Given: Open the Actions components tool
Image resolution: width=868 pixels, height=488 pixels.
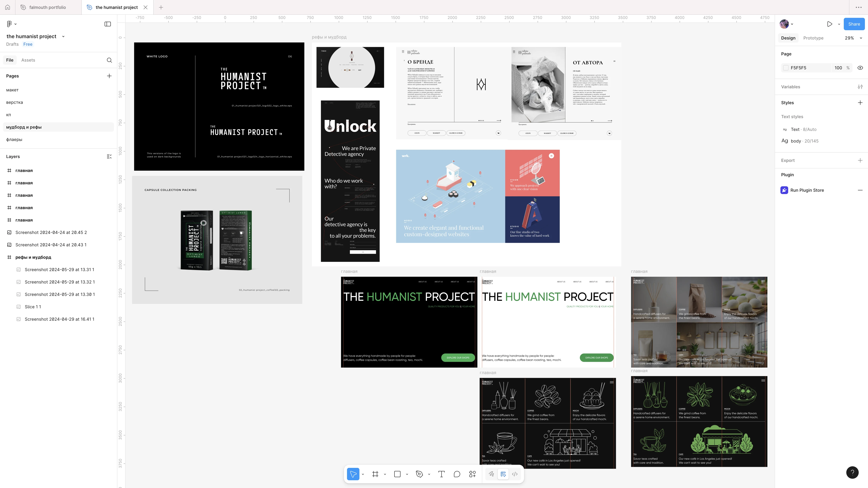Looking at the screenshot, I should pyautogui.click(x=472, y=474).
